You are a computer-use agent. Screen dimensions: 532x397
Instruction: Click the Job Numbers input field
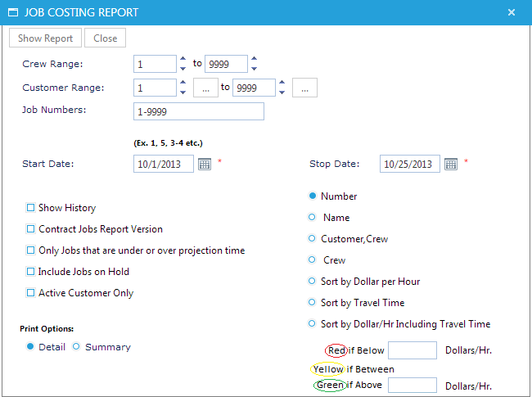[x=198, y=111]
